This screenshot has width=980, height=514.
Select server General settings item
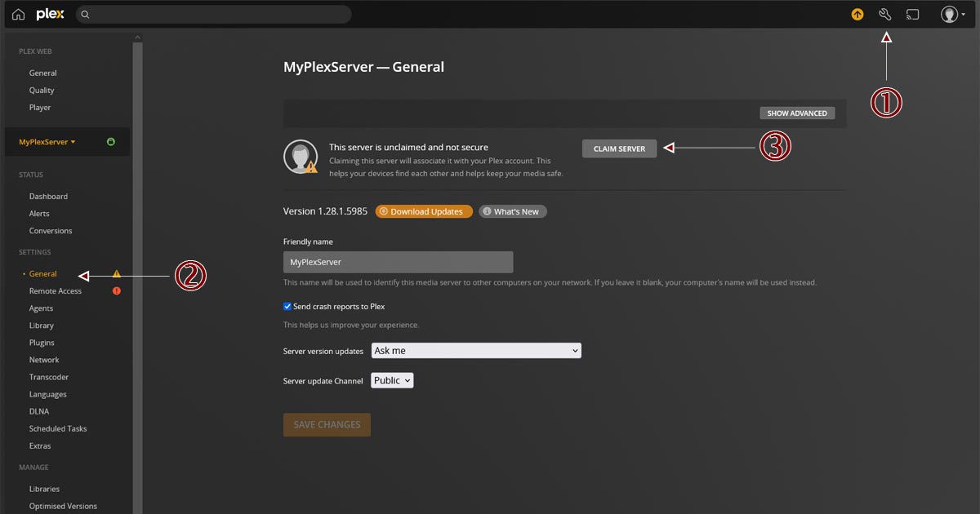(43, 274)
